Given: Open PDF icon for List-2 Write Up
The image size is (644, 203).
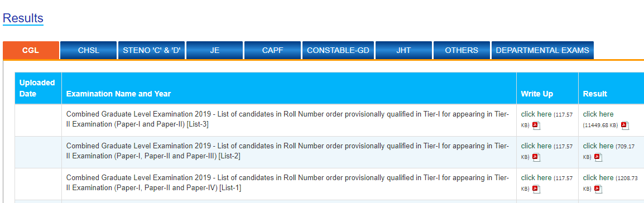Looking at the screenshot, I should 536,157.
